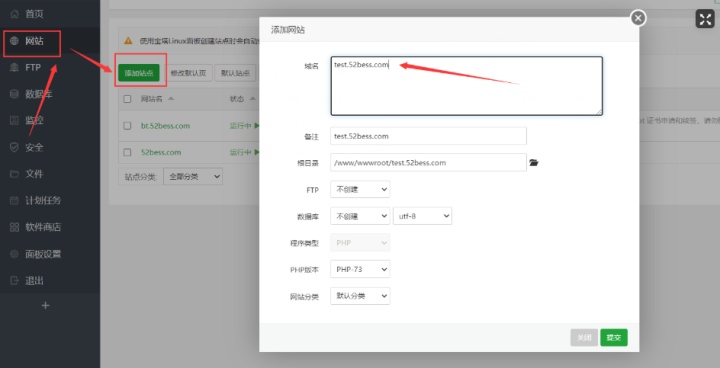Screen dimensions: 720x368
Task: Click the 添加网站 dialog title
Action: 288,30
